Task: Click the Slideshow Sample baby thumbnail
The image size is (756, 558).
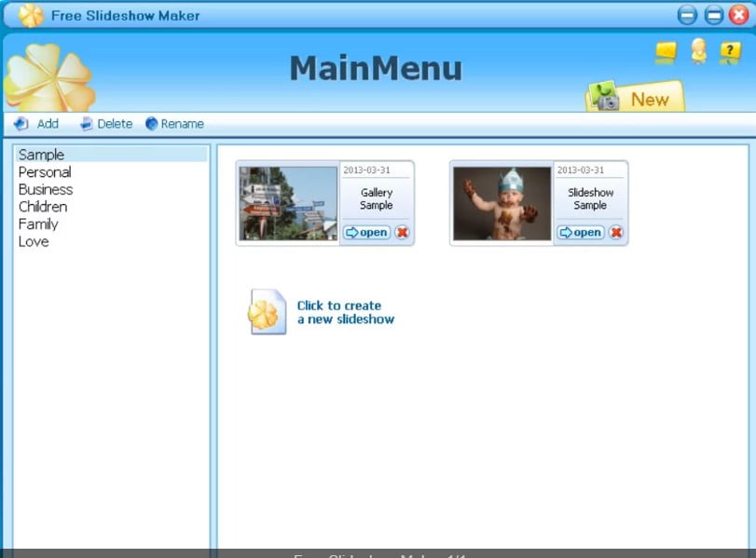Action: click(502, 203)
